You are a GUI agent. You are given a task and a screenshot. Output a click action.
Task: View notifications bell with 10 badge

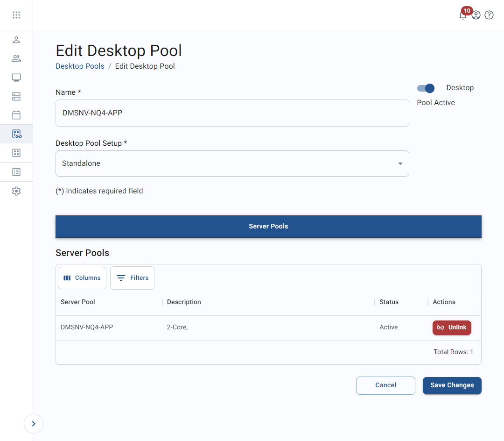pos(462,15)
